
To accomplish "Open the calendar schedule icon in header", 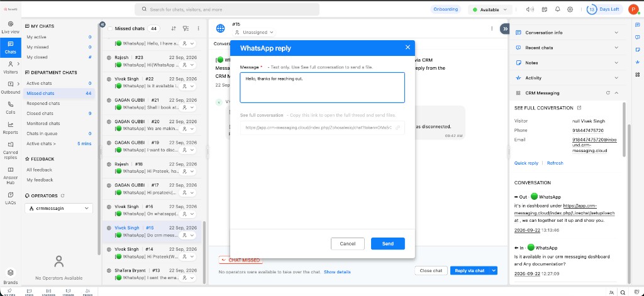I will (x=545, y=9).
